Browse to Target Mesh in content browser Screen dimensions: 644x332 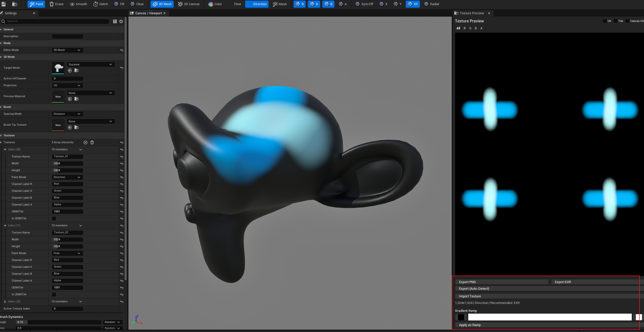pyautogui.click(x=76, y=71)
